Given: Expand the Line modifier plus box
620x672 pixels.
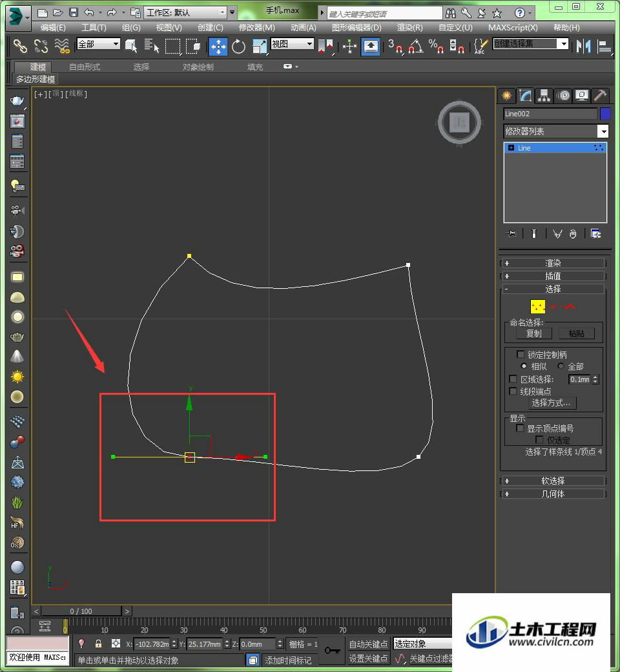Looking at the screenshot, I should click(x=511, y=148).
